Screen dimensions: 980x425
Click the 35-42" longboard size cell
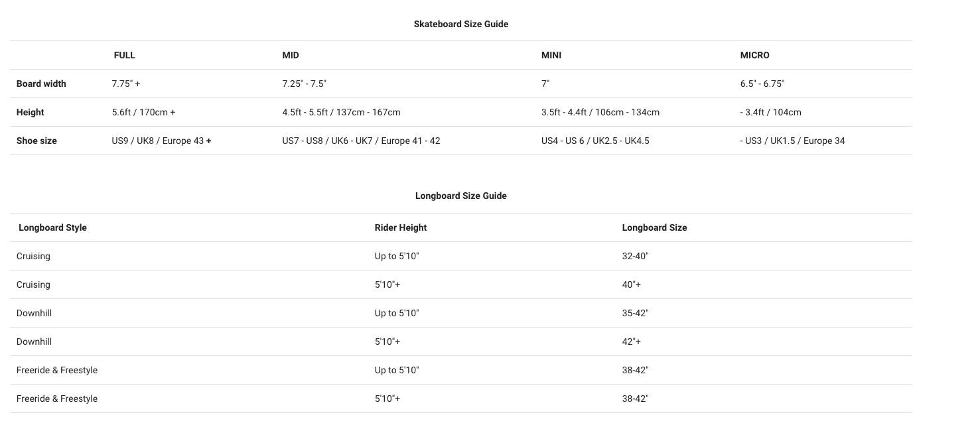coord(635,313)
